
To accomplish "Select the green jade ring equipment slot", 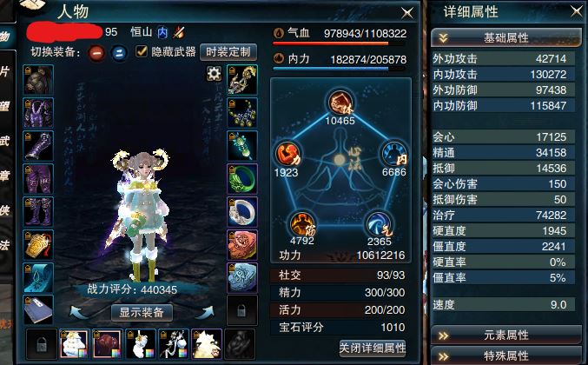I will click(242, 179).
